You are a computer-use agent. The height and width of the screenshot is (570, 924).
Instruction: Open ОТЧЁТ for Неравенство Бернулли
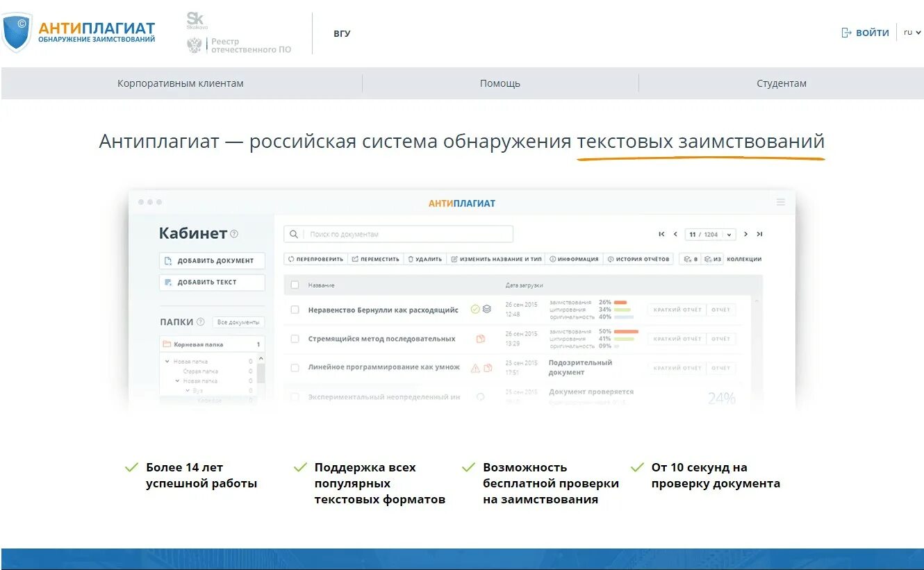pos(721,310)
